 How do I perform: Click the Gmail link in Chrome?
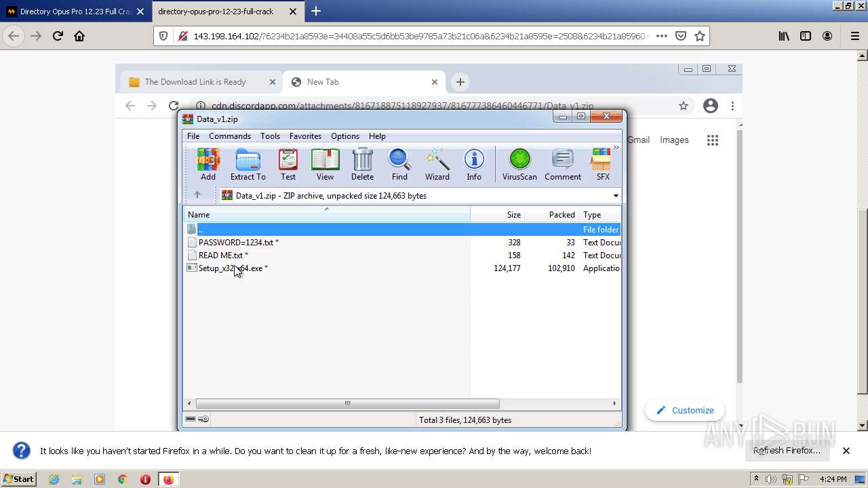click(638, 140)
